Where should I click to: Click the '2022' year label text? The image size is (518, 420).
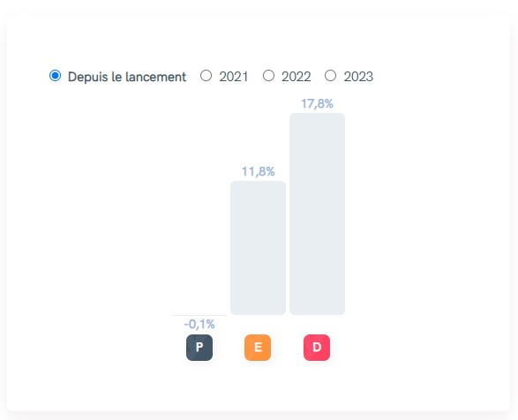[x=296, y=77]
